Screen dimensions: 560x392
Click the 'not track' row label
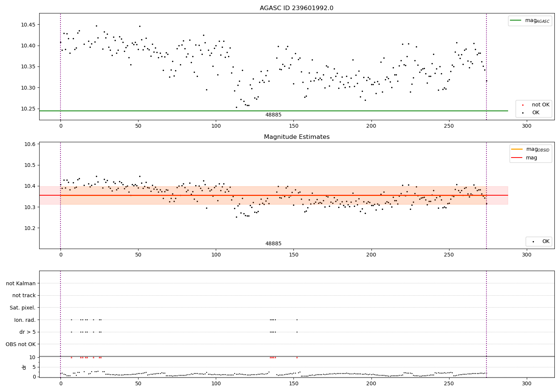tap(24, 296)
